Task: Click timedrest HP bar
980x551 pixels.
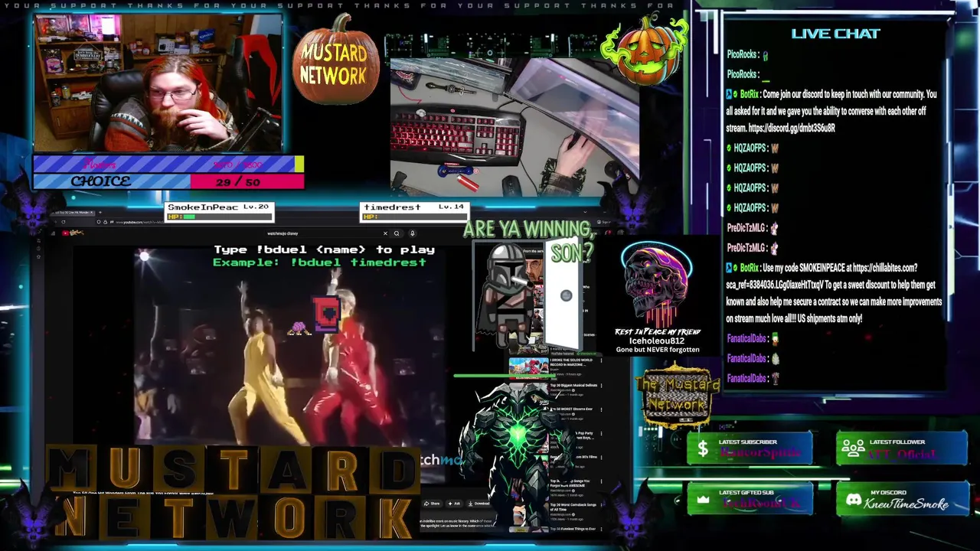Action: coord(413,217)
